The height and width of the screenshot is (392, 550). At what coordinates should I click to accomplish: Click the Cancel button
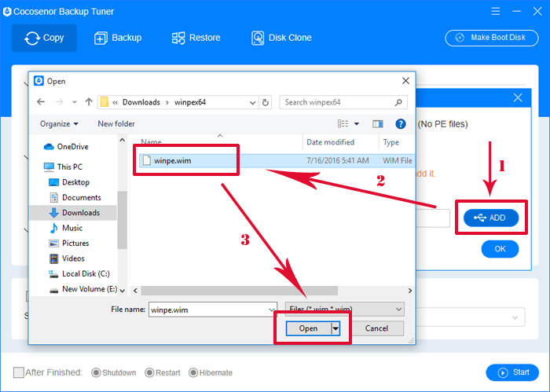coord(376,328)
